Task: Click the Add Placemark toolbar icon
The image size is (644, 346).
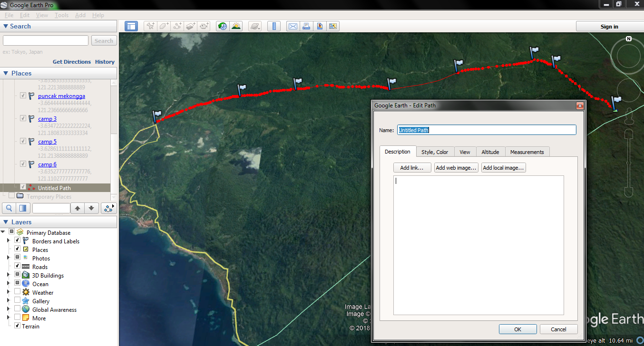Action: [x=150, y=26]
